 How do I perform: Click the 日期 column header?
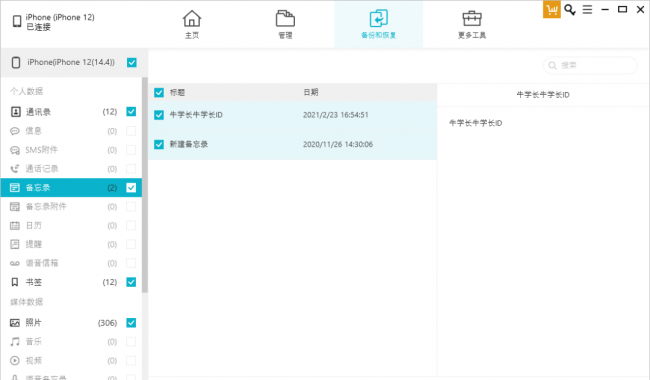(311, 92)
